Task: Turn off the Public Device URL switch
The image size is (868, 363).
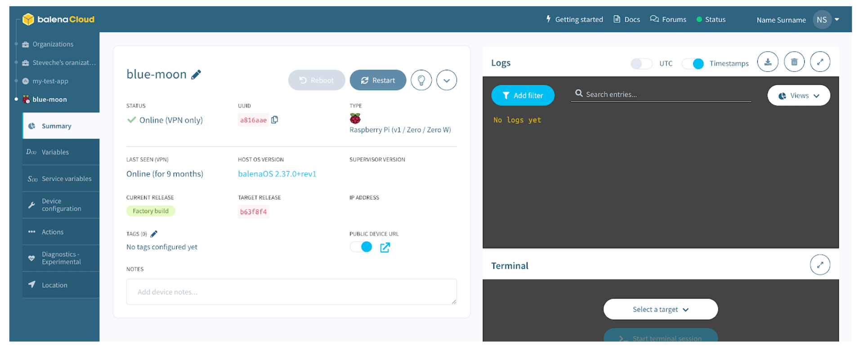Action: tap(361, 247)
